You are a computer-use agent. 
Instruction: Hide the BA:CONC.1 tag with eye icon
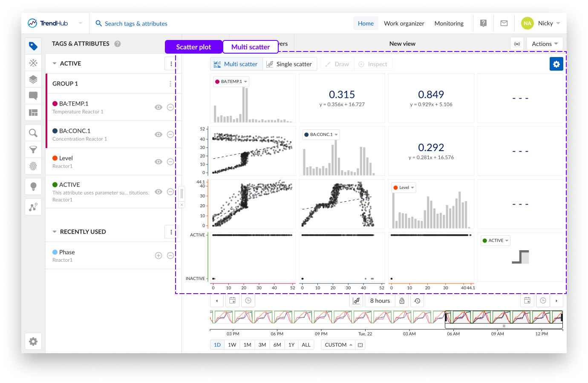[158, 134]
